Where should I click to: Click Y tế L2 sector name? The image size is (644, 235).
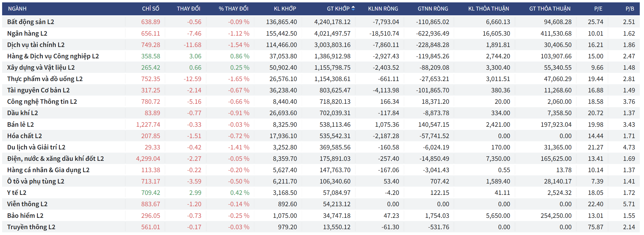point(17,193)
